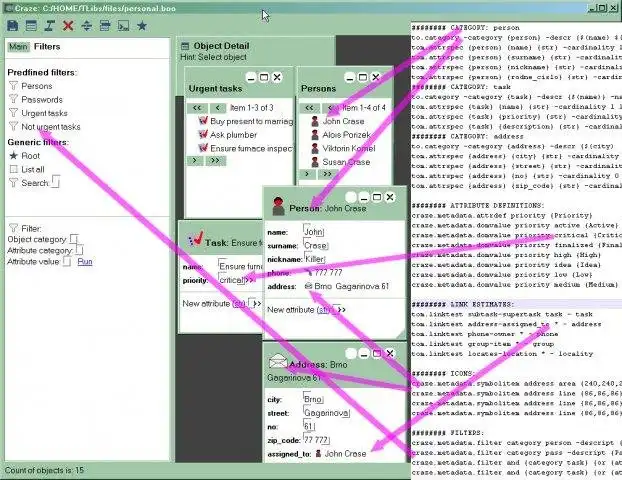Edit the zip_code field containing 77 777

point(316,439)
